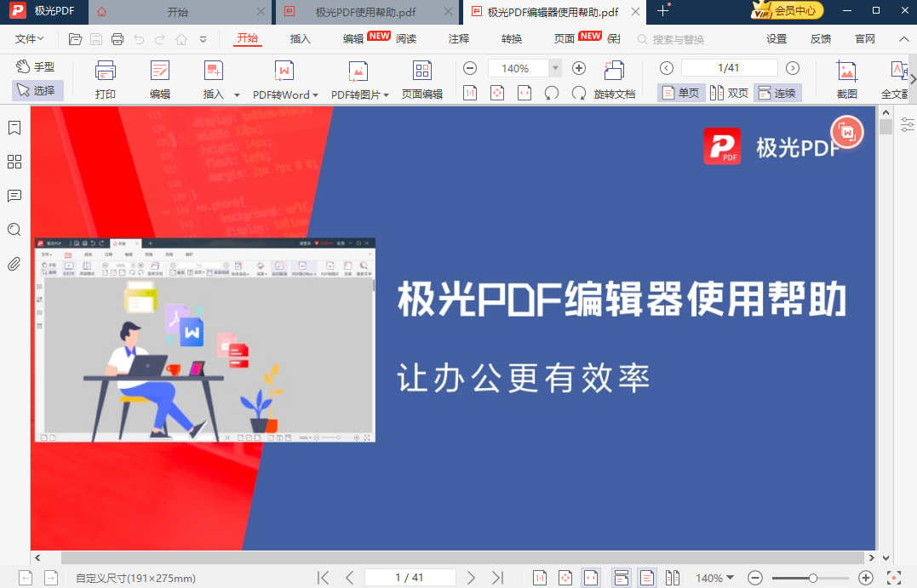Rotate view counterclockwise in ribbon
Image resolution: width=917 pixels, height=588 pixels.
[x=552, y=93]
